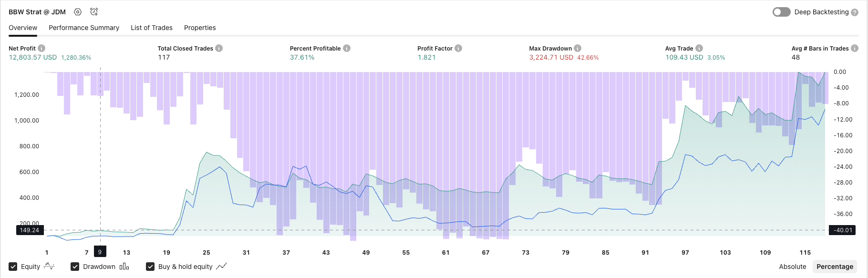Uncheck the Equity checkbox
This screenshot has width=868, height=278.
pyautogui.click(x=13, y=267)
